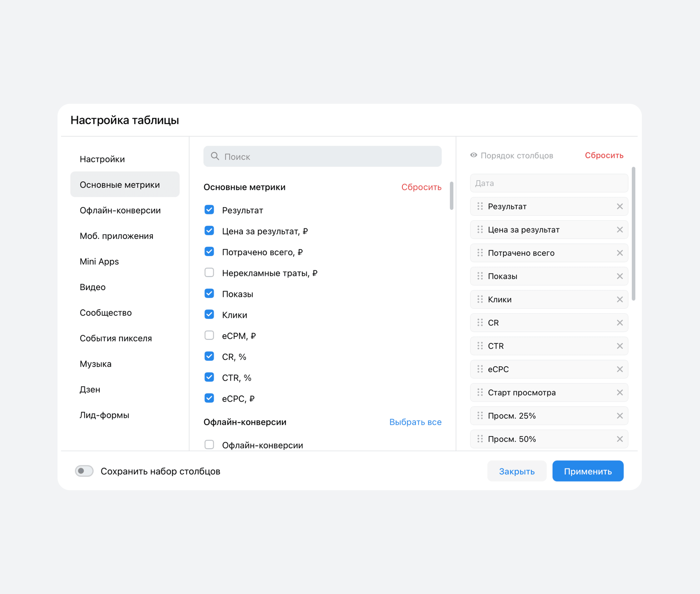Image resolution: width=700 pixels, height=594 pixels.
Task: Click the eye icon beside Порядок столбцов
Action: [x=474, y=155]
